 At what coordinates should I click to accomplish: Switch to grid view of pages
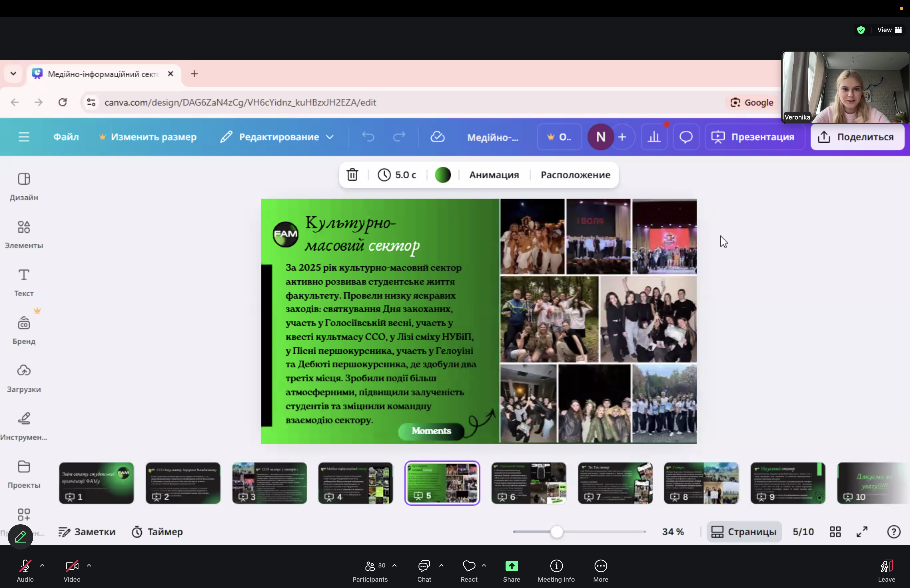(x=835, y=531)
